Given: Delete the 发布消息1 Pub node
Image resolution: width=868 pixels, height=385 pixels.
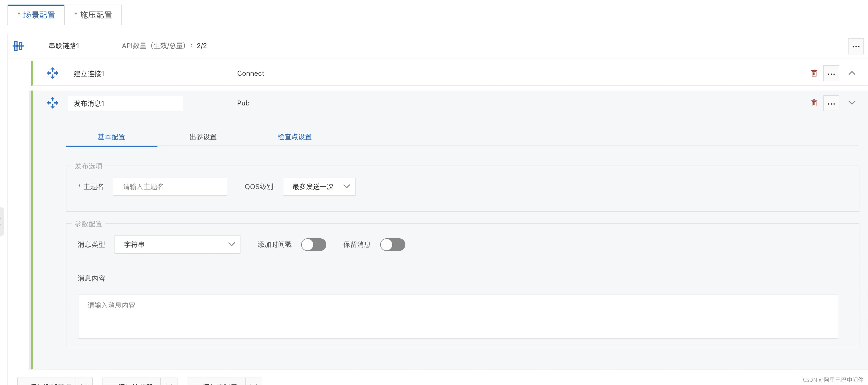Looking at the screenshot, I should point(814,103).
